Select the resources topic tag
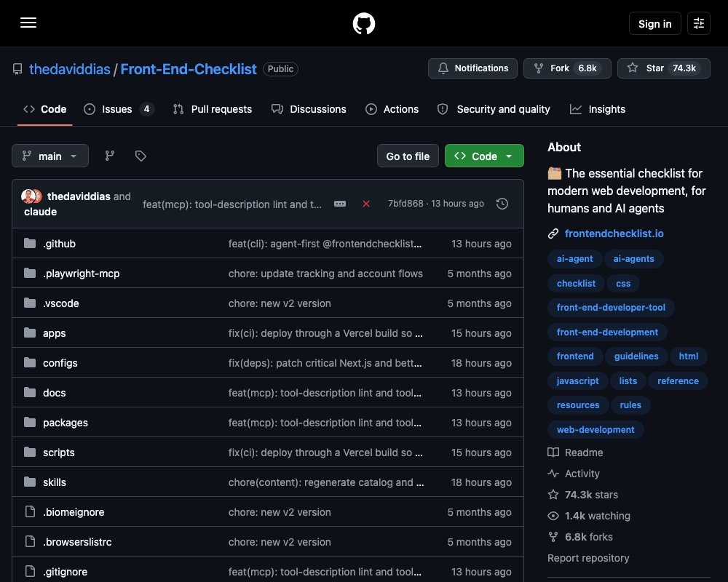728x582 pixels. point(577,404)
